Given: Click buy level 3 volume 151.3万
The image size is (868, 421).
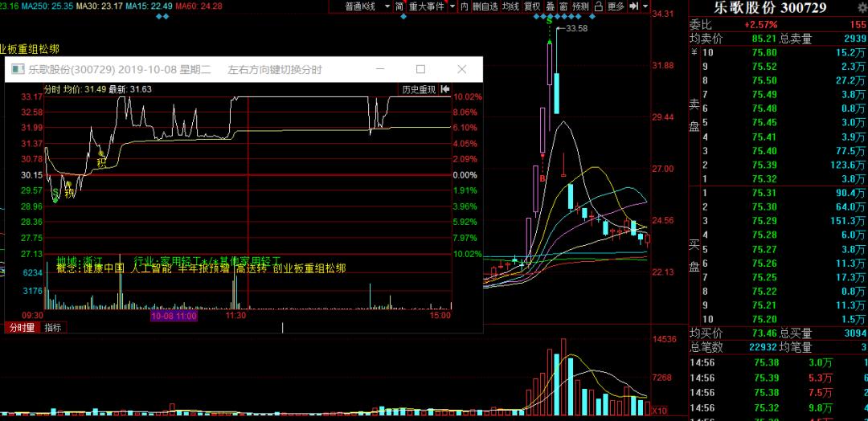Looking at the screenshot, I should click(849, 221).
